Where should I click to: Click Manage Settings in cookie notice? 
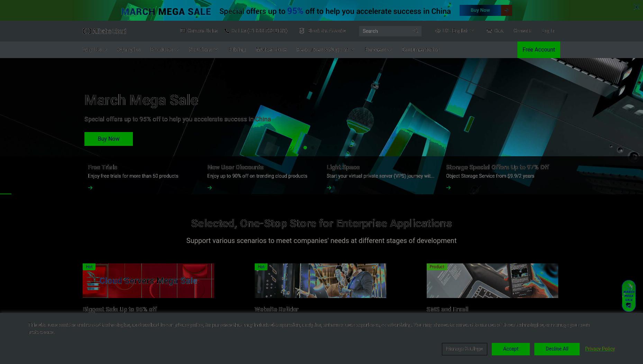464,349
